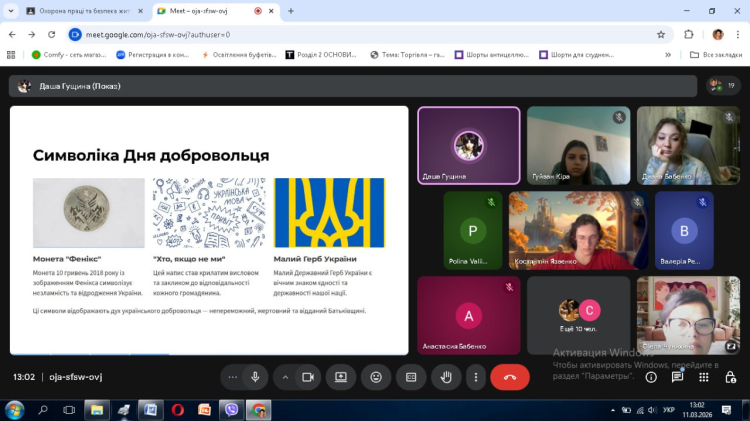This screenshot has height=421, width=750.
Task: Toggle the microphone button in call controls
Action: (255, 377)
